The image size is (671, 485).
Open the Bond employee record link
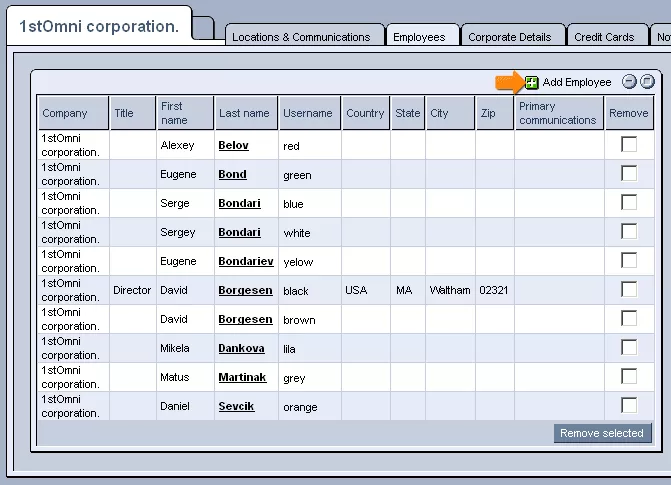click(232, 175)
